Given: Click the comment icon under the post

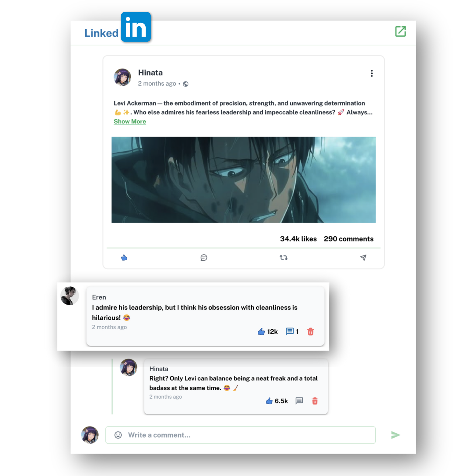Looking at the screenshot, I should point(204,258).
